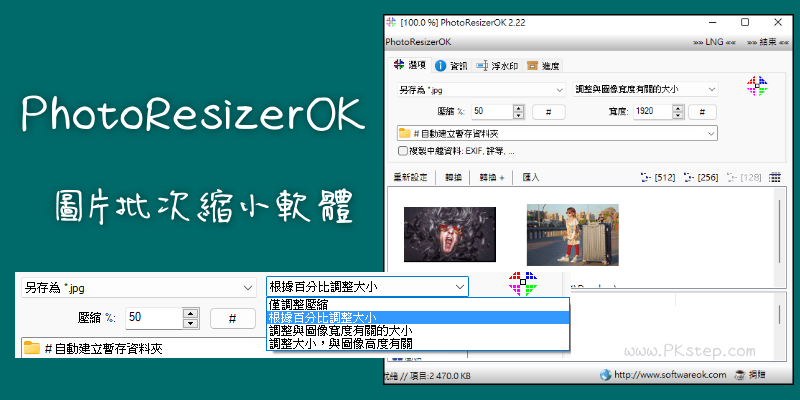Select the screaming face thumbnail
Image resolution: width=800 pixels, height=400 pixels.
pos(449,234)
